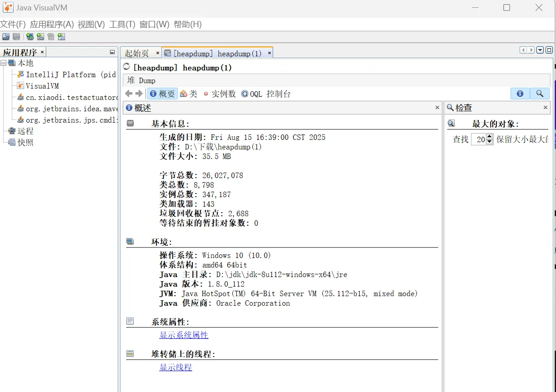Toggle the magnifier inspect panel button
Viewport: 556px width, 392px height.
[x=540, y=94]
